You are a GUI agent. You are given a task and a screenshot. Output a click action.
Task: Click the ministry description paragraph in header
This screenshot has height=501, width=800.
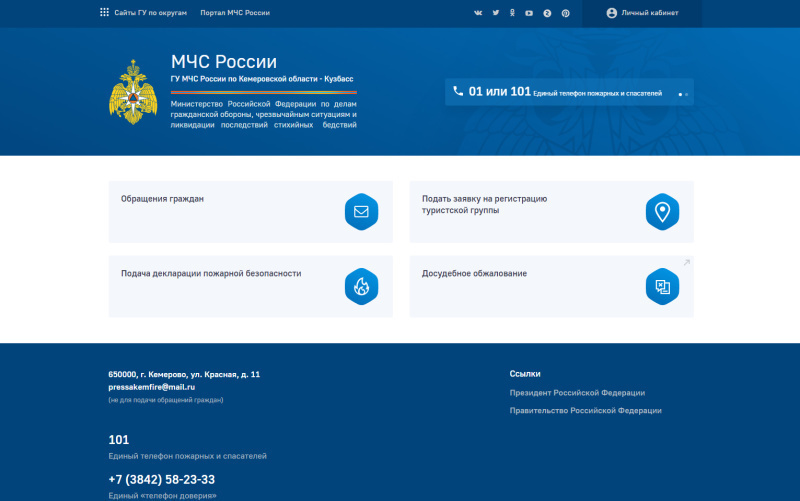click(x=264, y=114)
